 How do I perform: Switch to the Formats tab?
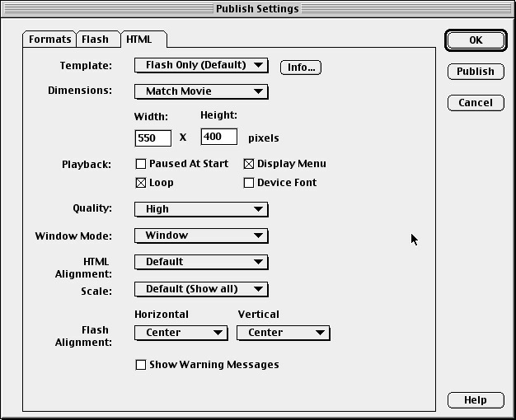click(x=49, y=40)
